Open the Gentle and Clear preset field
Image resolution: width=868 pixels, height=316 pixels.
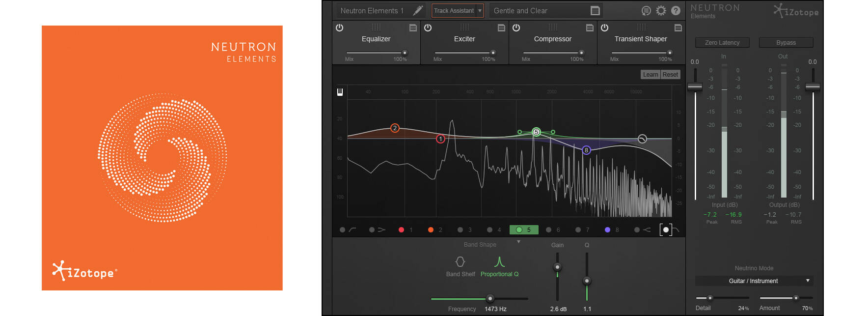click(x=546, y=11)
